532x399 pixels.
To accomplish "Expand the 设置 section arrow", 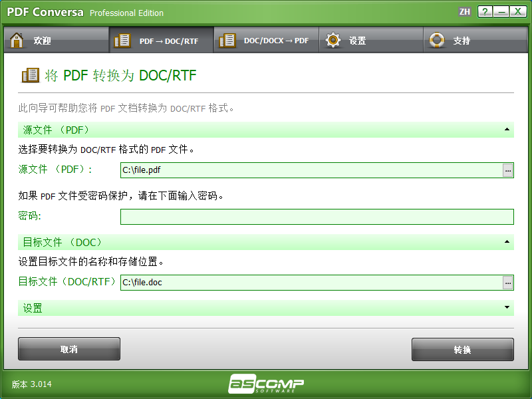I will 507,307.
